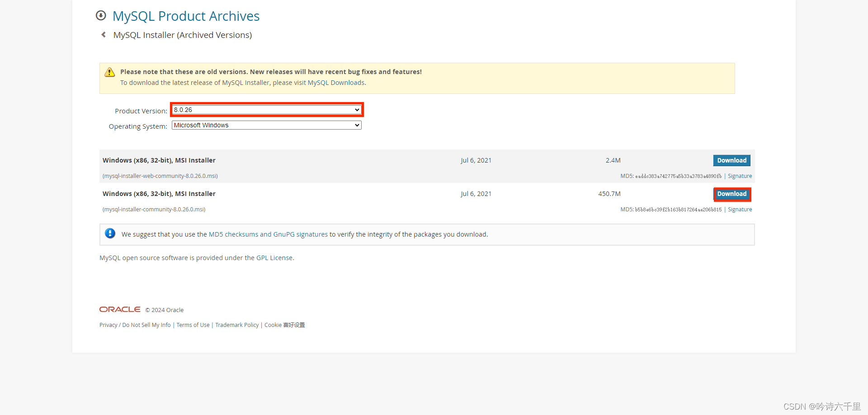Click the Windows MSI Installer title in the 450.7M row
Viewport: 868px width, 415px height.
(x=159, y=194)
